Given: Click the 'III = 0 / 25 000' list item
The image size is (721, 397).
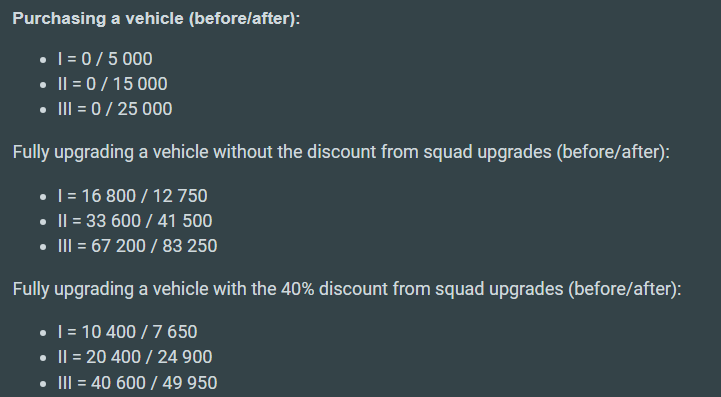Looking at the screenshot, I should pos(115,109).
